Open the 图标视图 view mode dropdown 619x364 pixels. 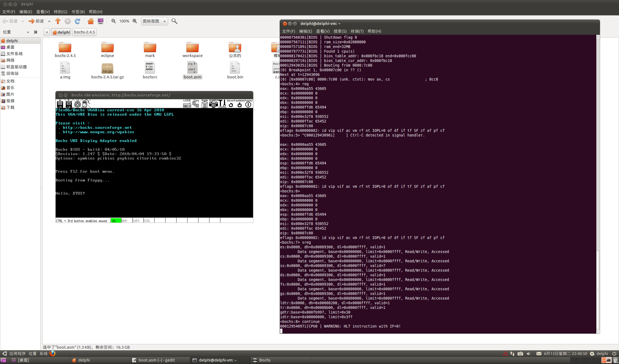tap(155, 21)
